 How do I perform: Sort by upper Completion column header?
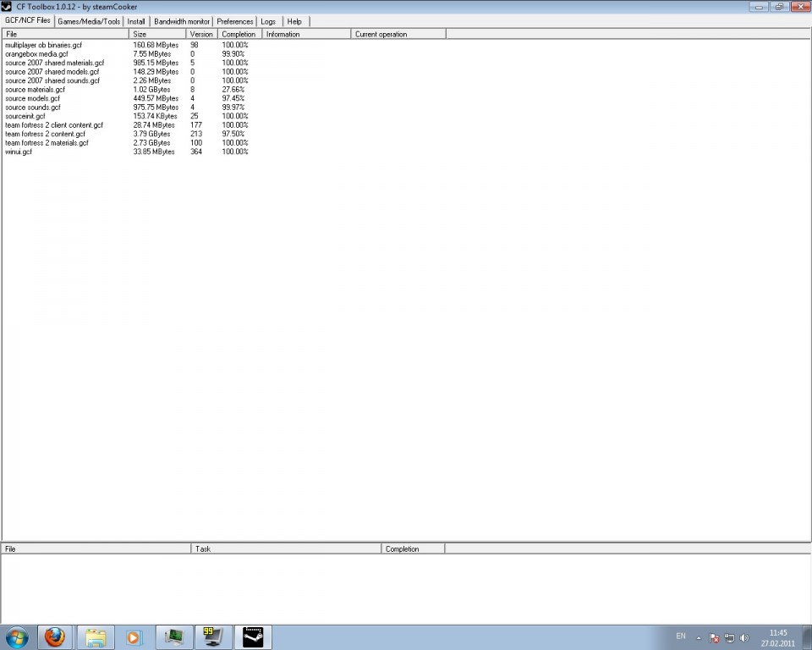click(239, 34)
